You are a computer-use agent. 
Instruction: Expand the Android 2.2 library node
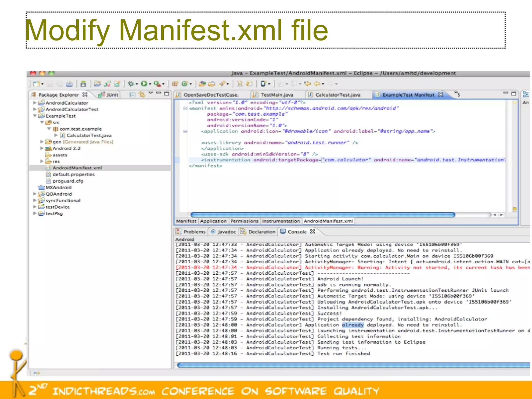pyautogui.click(x=42, y=148)
